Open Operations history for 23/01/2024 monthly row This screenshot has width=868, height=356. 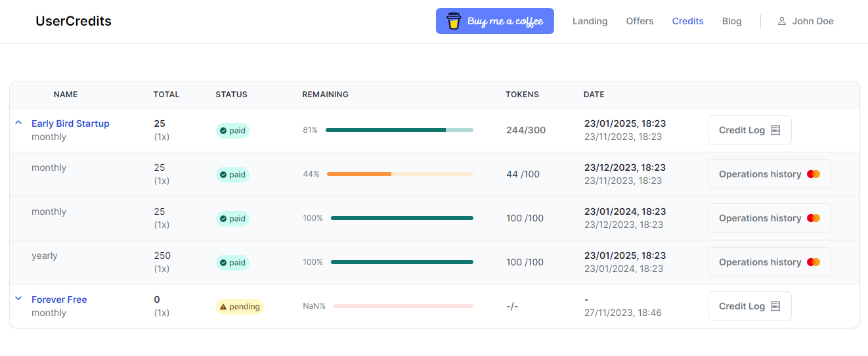tap(770, 218)
